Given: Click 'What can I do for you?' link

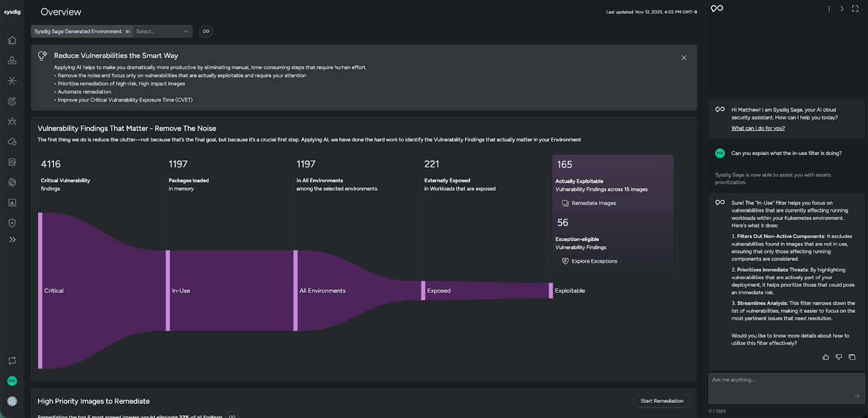Looking at the screenshot, I should coord(758,128).
